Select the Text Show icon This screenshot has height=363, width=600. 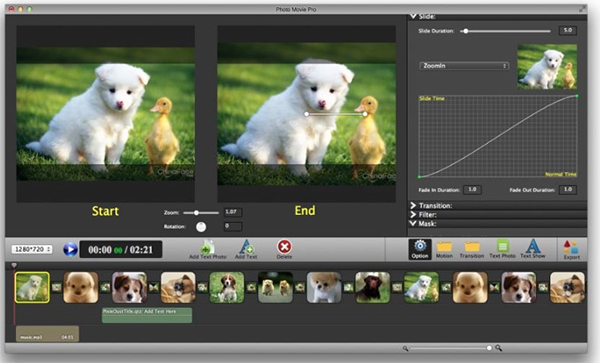point(533,246)
